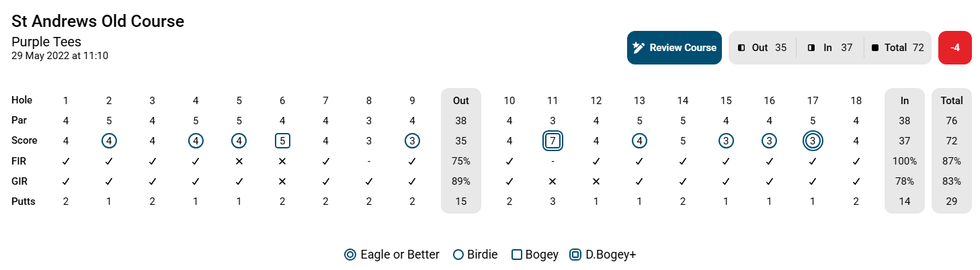Select the double bogey 7 on hole 11

[x=553, y=141]
